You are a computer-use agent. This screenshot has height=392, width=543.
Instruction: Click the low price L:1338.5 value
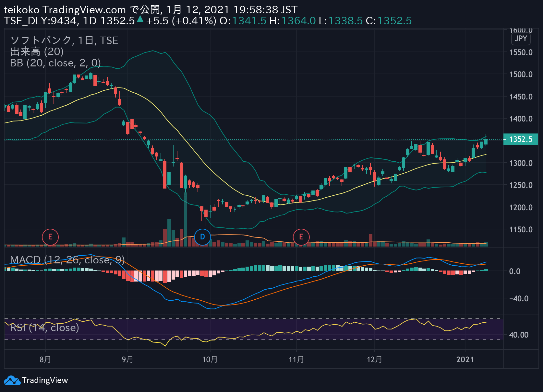point(341,21)
